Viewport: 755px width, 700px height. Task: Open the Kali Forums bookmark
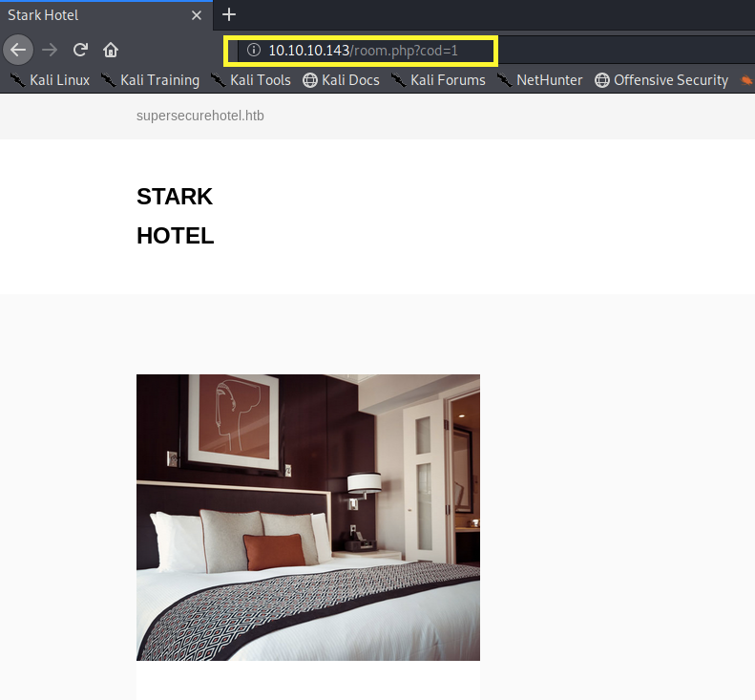click(x=438, y=80)
